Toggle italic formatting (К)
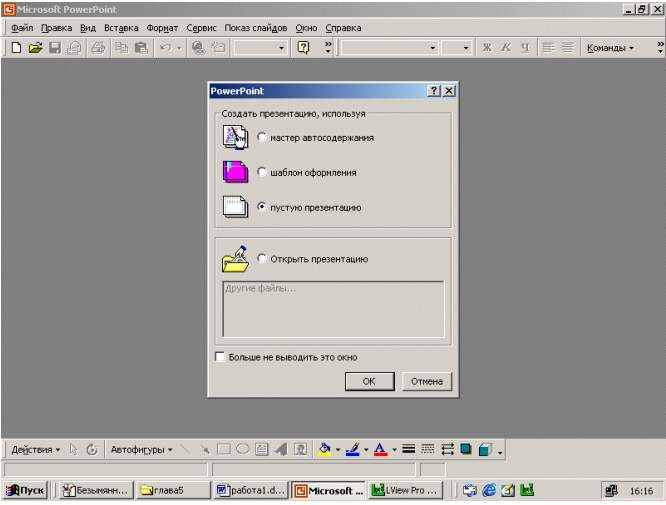This screenshot has height=505, width=666. [x=505, y=48]
